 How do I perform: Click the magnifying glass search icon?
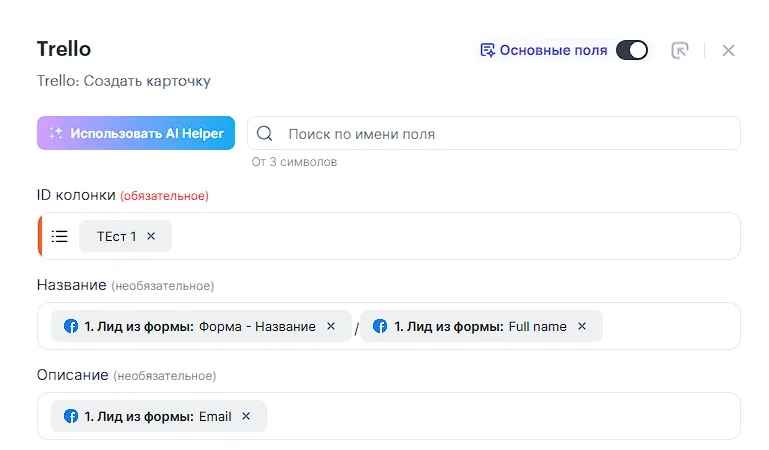pyautogui.click(x=266, y=133)
